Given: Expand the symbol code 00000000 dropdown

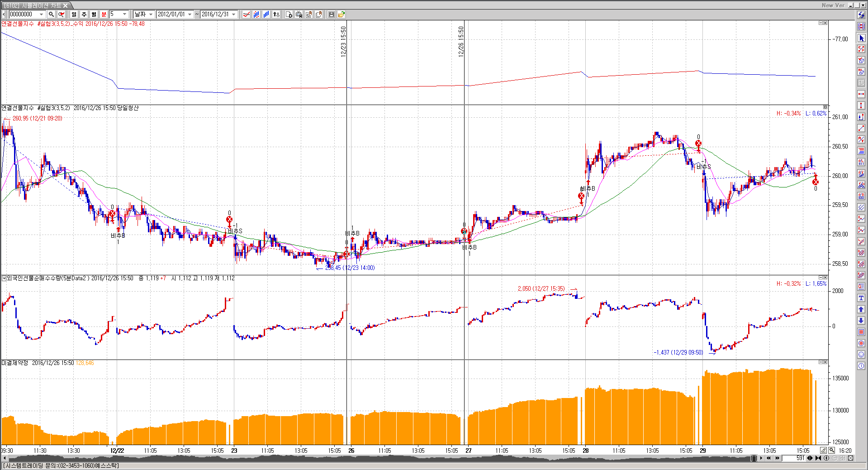Looking at the screenshot, I should tap(42, 14).
